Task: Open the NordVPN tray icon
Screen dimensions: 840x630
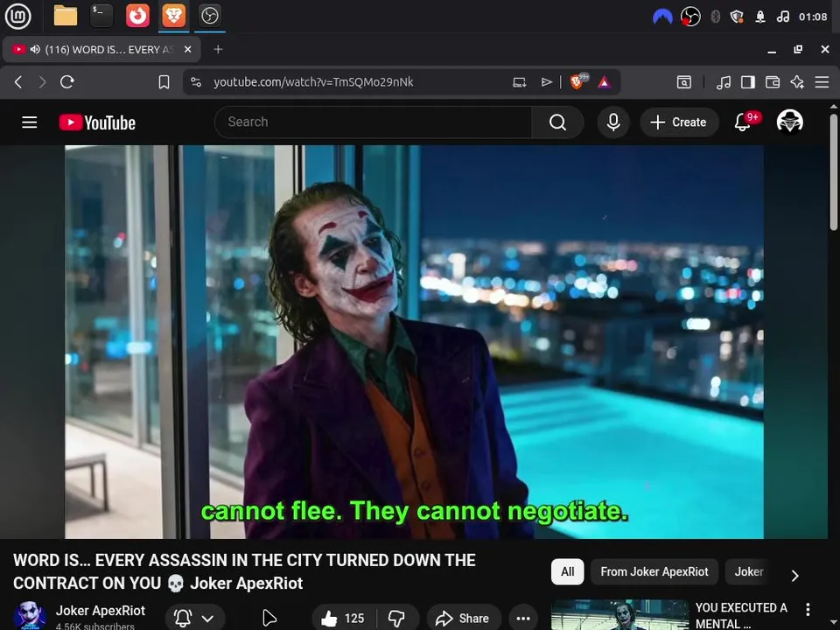Action: coord(662,17)
